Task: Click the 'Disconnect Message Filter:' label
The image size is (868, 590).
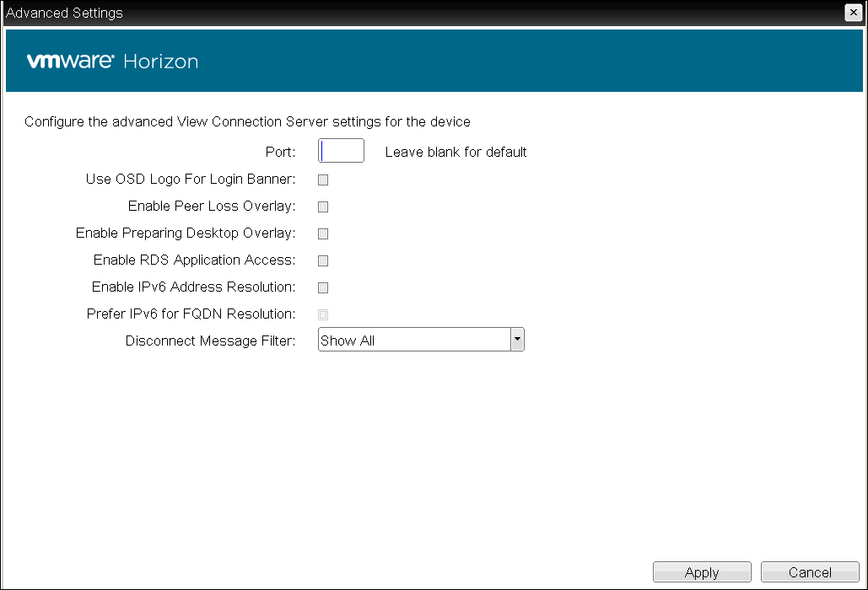Action: point(210,341)
